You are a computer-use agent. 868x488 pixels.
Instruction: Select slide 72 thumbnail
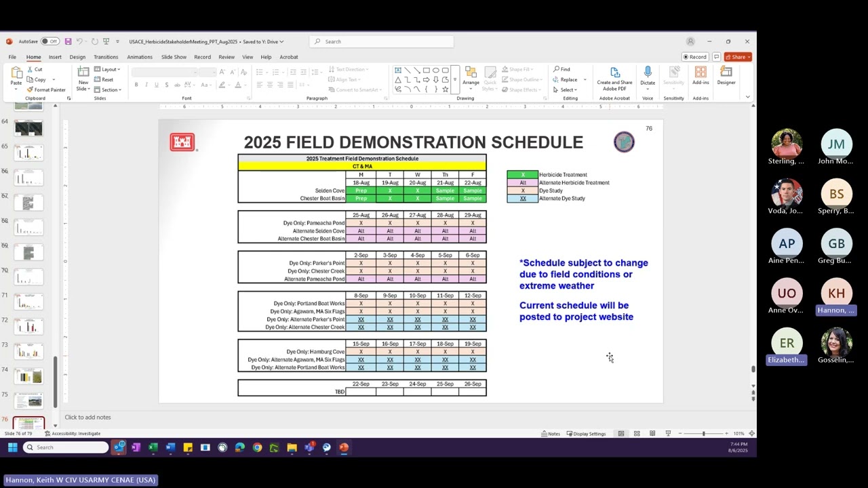[x=28, y=327]
